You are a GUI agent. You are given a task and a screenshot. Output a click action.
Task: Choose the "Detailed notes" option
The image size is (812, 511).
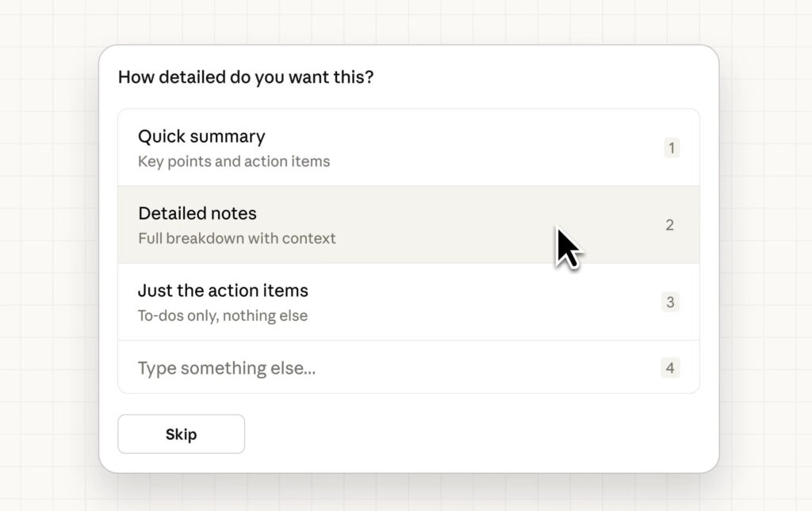coord(197,214)
